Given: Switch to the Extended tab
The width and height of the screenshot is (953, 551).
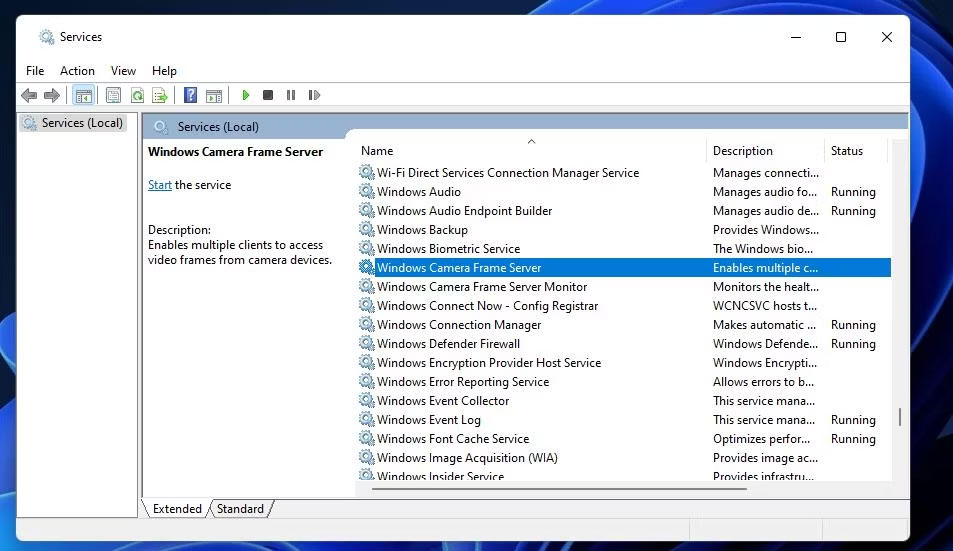Looking at the screenshot, I should 177,508.
